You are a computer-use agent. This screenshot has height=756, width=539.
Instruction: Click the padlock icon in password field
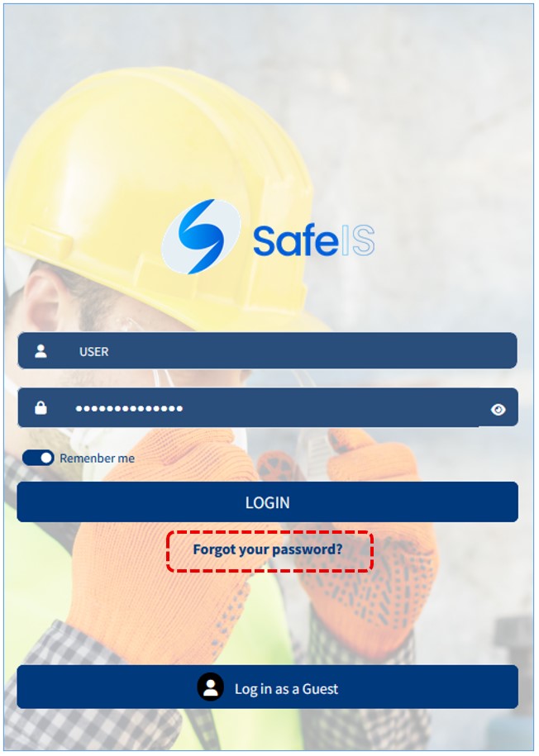tap(41, 407)
